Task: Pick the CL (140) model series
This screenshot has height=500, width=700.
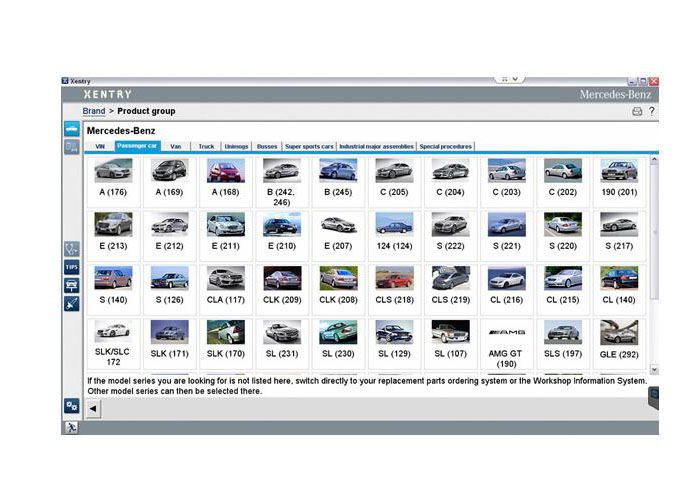Action: point(619,289)
